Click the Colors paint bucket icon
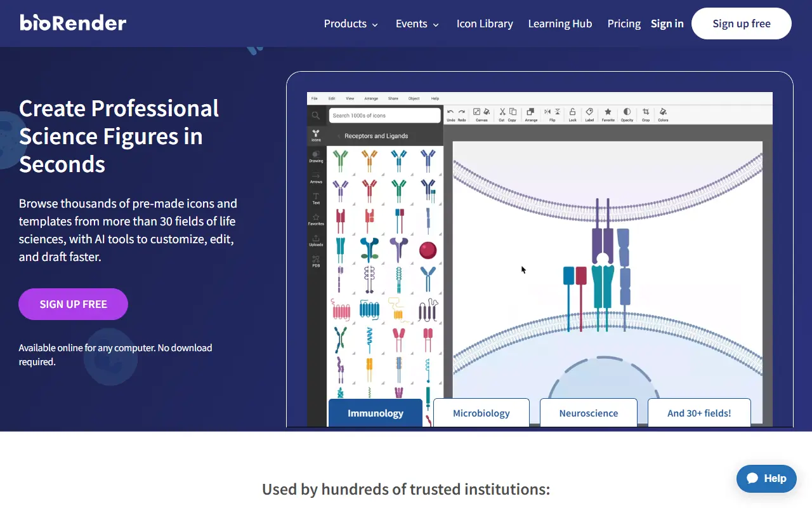 (x=663, y=112)
